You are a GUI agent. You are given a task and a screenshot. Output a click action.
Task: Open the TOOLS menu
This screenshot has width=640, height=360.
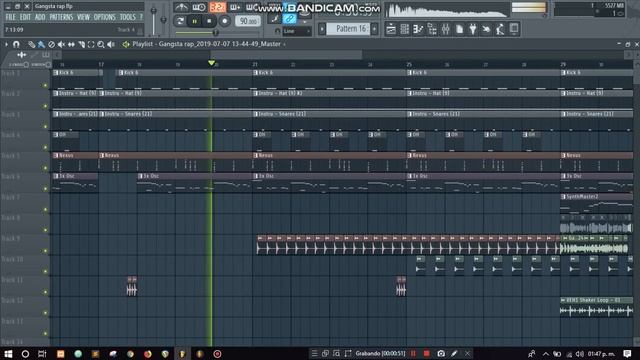click(x=127, y=17)
